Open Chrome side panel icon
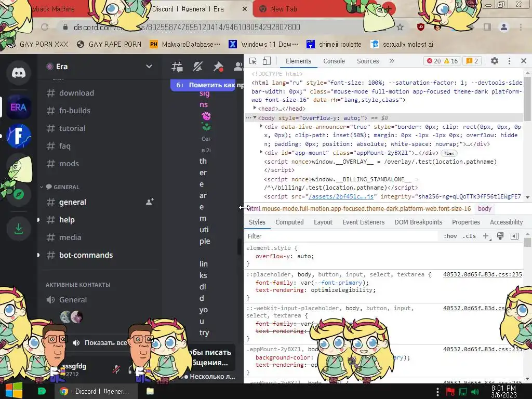The height and width of the screenshot is (399, 532). pyautogui.click(x=487, y=27)
